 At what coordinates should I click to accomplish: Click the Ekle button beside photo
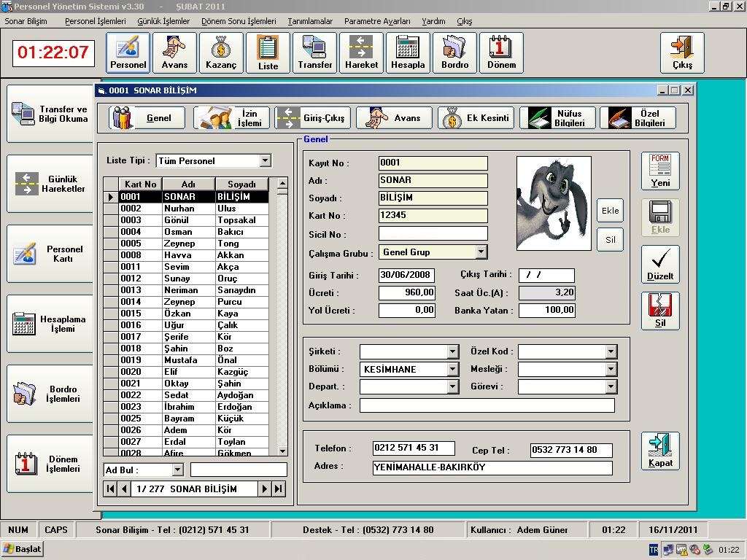(x=610, y=211)
